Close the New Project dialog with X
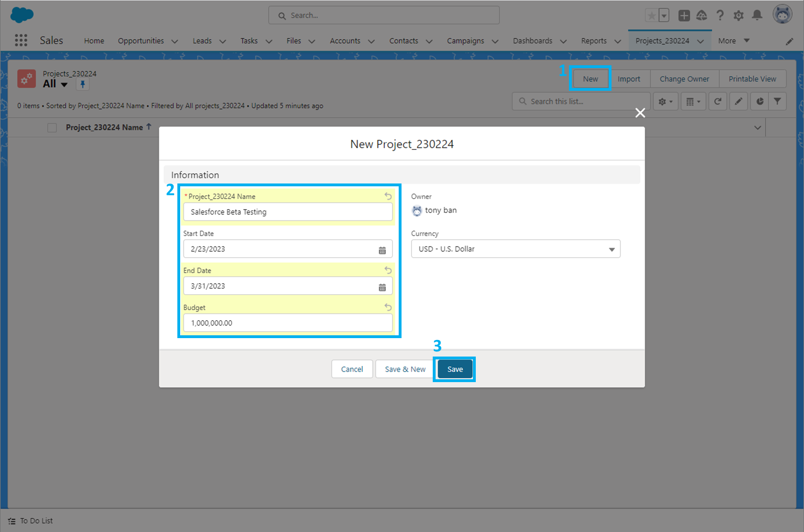This screenshot has height=532, width=804. (640, 113)
